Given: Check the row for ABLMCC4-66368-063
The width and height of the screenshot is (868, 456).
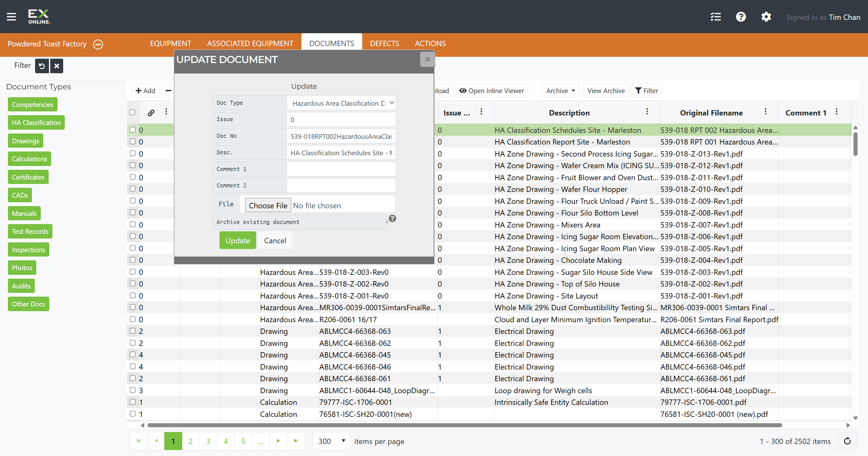Looking at the screenshot, I should tap(133, 331).
